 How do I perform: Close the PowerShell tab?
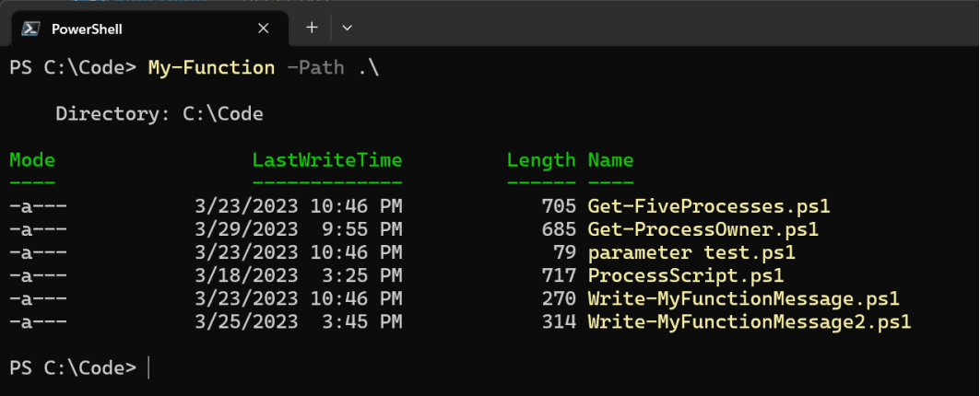[263, 29]
